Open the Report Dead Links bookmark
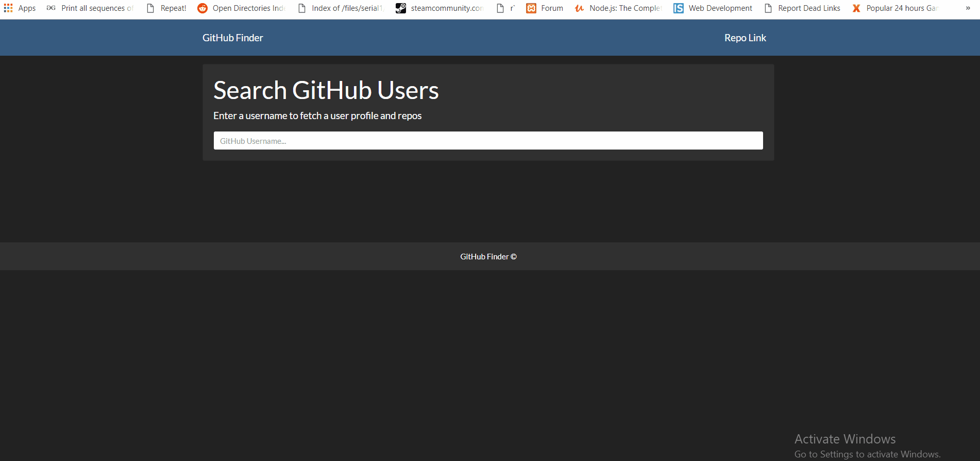The image size is (980, 461). (802, 8)
